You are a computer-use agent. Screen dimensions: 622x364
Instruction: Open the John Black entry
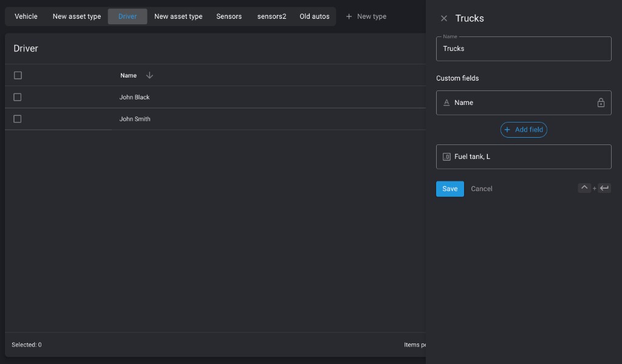pos(134,97)
